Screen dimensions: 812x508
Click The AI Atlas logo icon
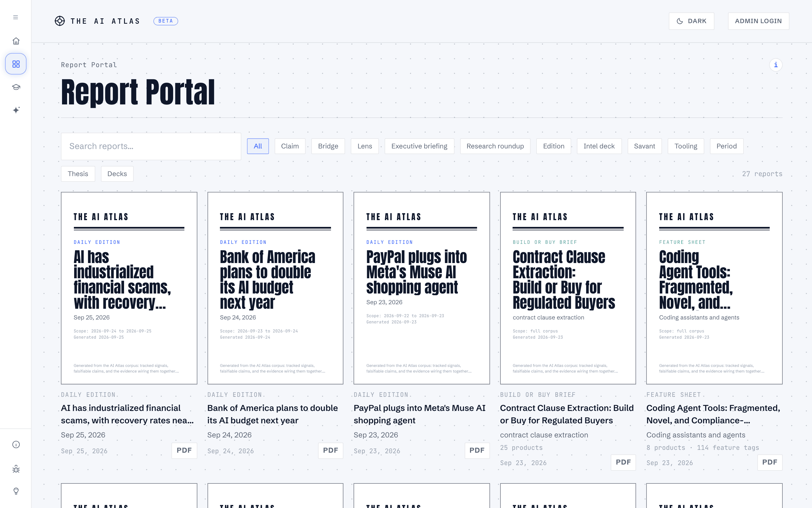60,21
